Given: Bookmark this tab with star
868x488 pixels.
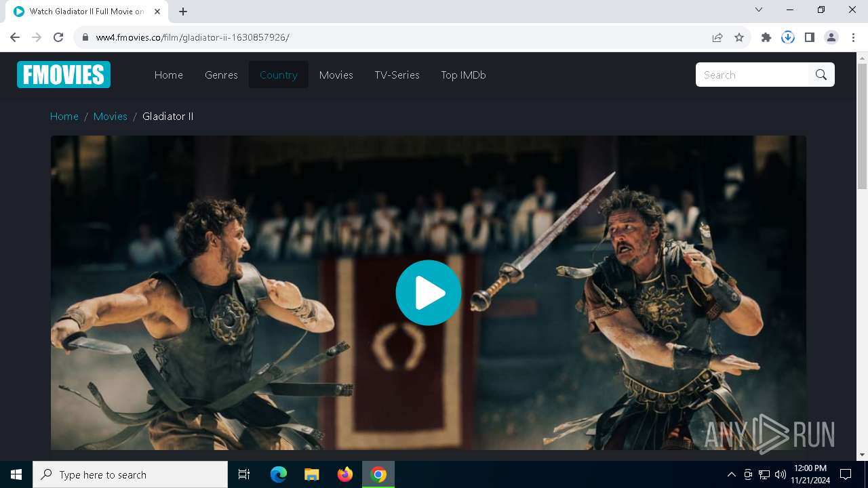Looking at the screenshot, I should [x=739, y=37].
